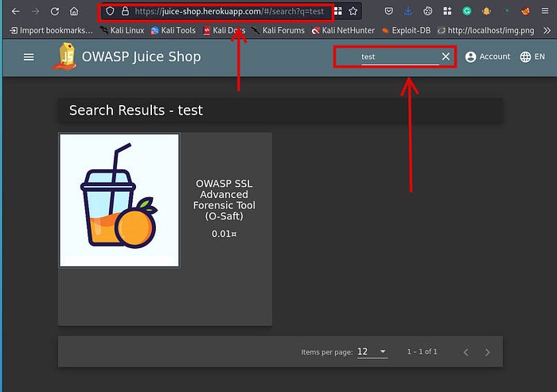Open the Kali Forums bookmark
557x392 pixels.
click(x=278, y=30)
